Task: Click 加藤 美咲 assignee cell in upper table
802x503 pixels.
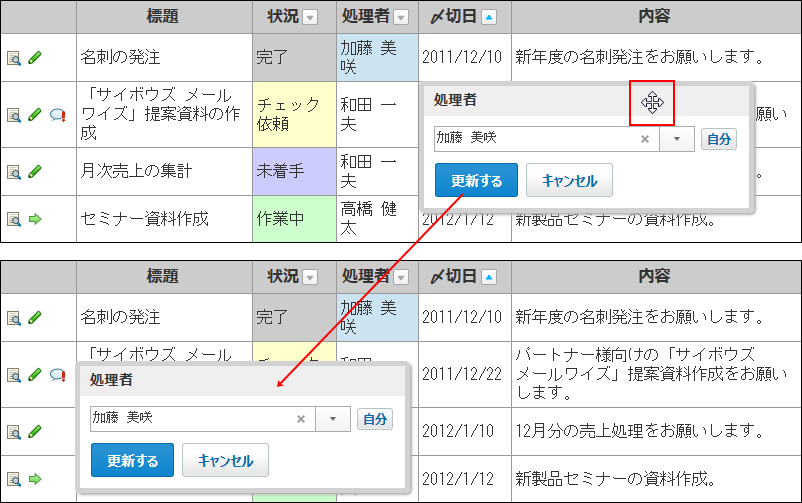Action: coord(377,57)
